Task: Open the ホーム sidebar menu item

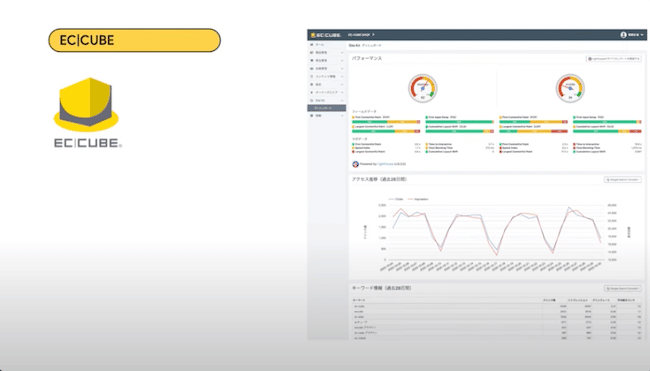Action: (327, 44)
